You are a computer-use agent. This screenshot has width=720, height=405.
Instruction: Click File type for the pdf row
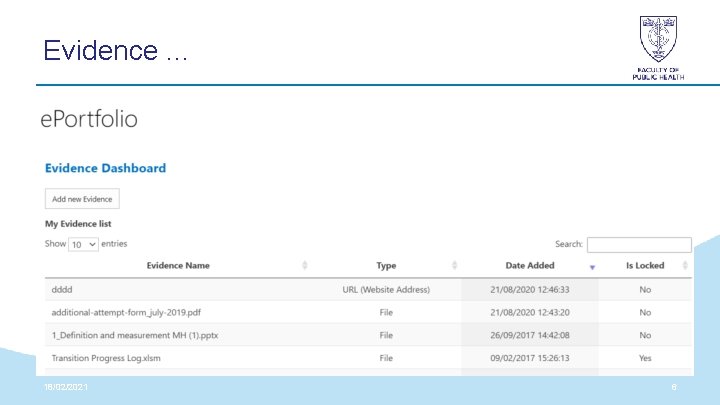point(386,312)
